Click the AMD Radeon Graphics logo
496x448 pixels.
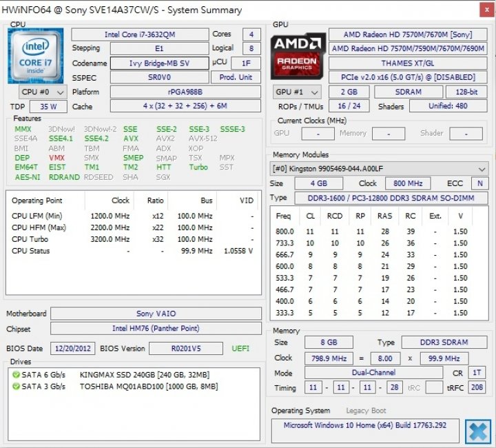[296, 55]
